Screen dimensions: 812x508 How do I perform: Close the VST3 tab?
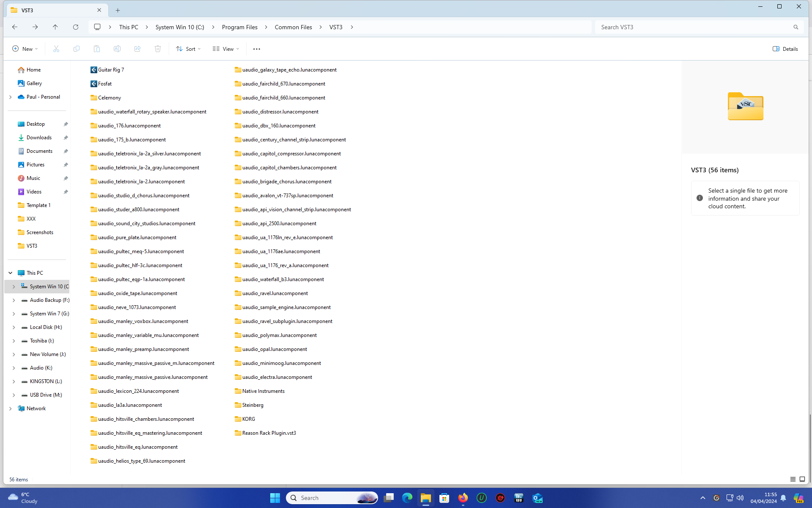pyautogui.click(x=99, y=10)
